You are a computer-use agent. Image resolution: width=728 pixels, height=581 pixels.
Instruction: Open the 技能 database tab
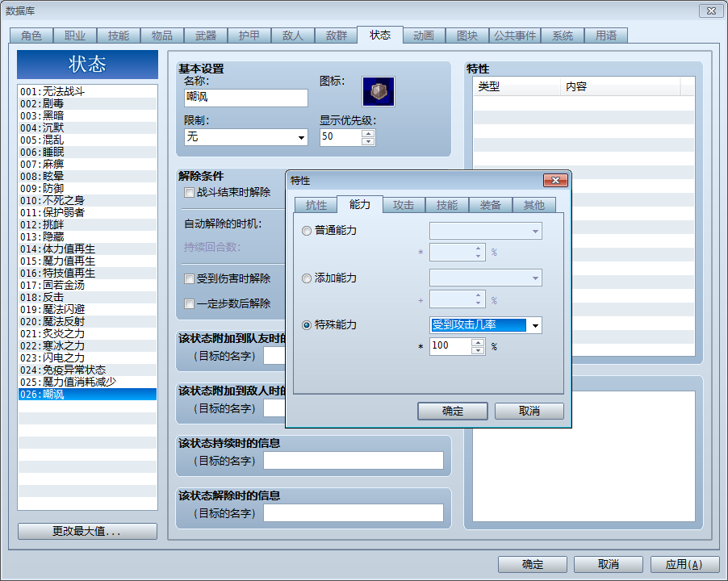[x=119, y=36]
